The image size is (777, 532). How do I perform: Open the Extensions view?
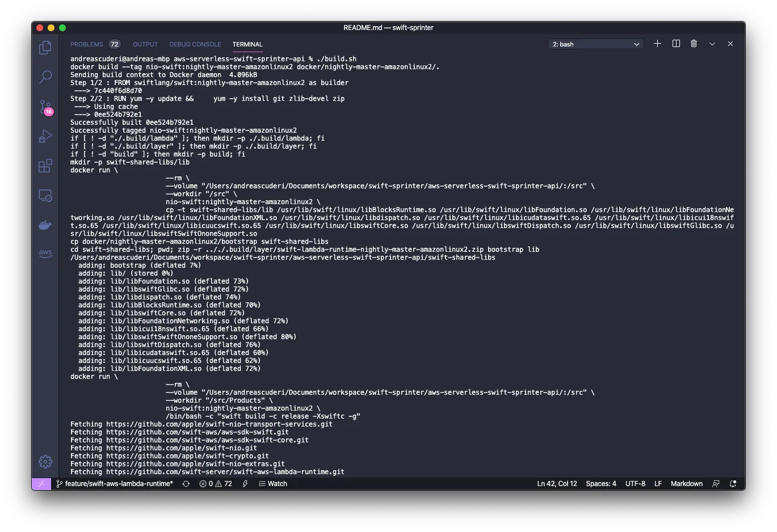(x=45, y=166)
